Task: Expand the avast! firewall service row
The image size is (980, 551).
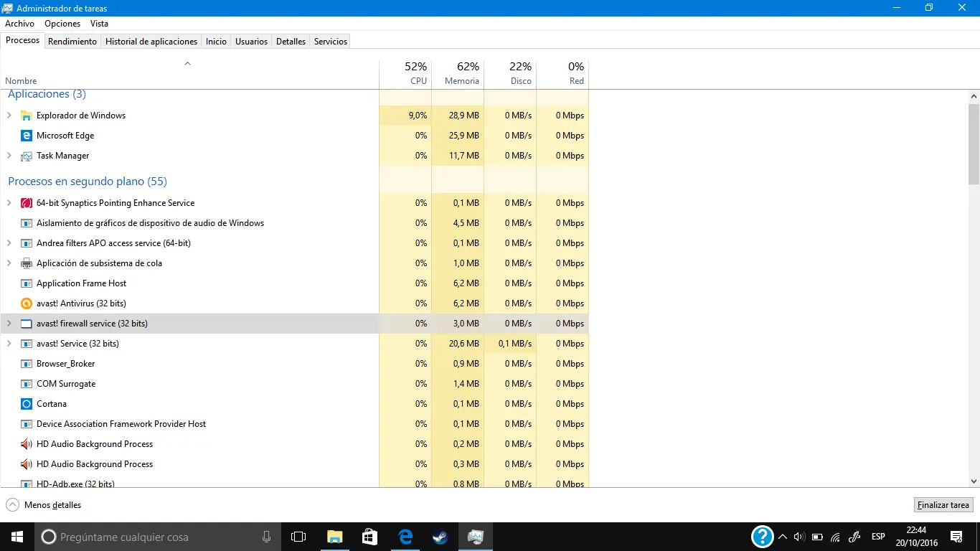Action: click(9, 324)
